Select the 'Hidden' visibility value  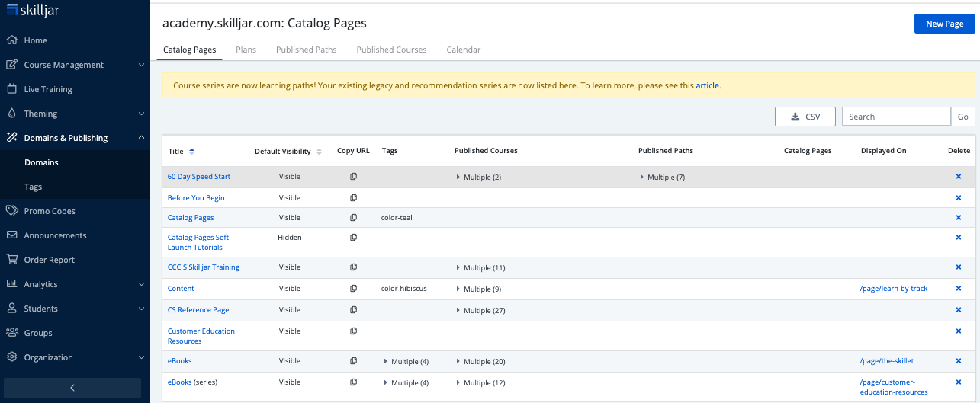[290, 238]
